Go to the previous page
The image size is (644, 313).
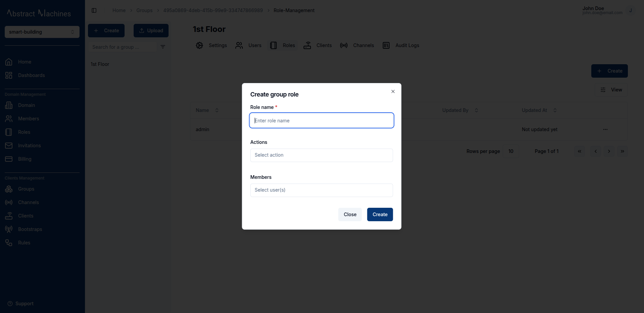596,151
